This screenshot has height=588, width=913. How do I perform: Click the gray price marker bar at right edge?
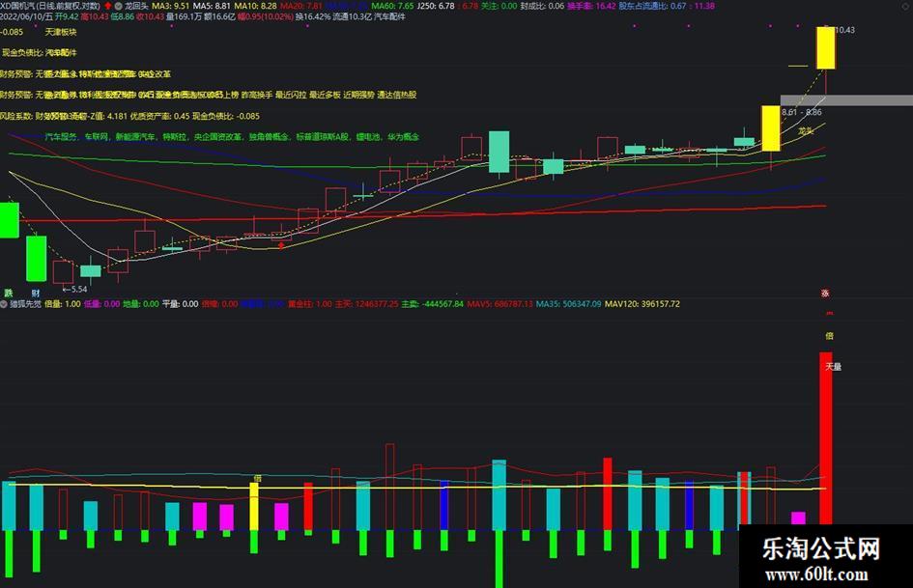[x=846, y=100]
